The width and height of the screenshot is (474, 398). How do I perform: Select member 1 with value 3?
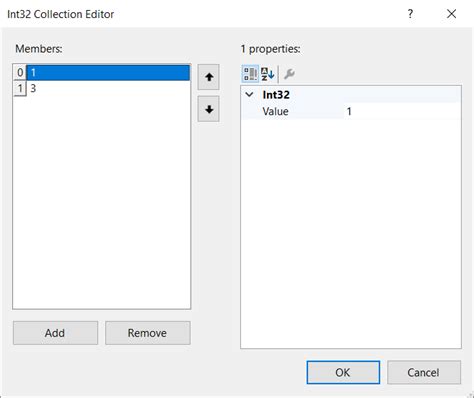tap(108, 88)
